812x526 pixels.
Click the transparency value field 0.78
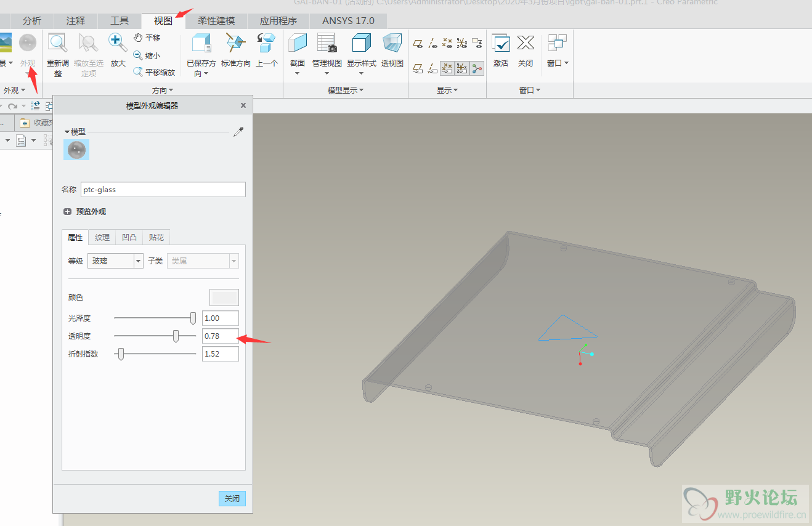(221, 336)
